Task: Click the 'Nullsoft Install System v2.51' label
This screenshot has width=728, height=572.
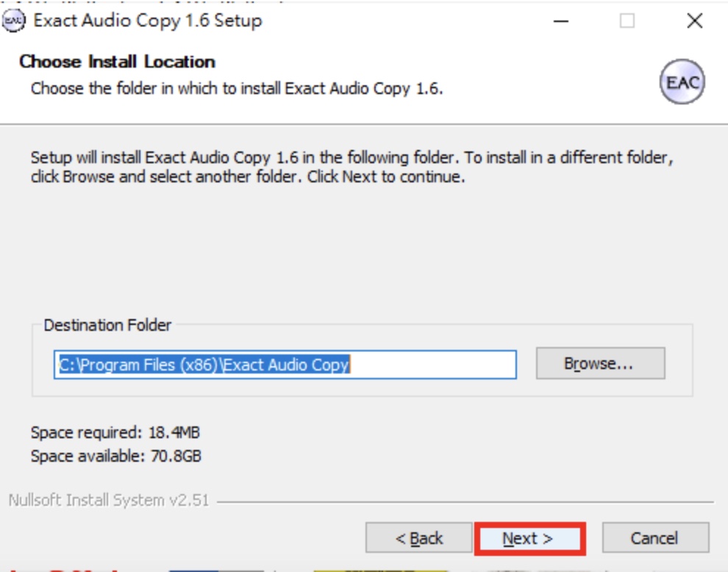Action: tap(109, 501)
